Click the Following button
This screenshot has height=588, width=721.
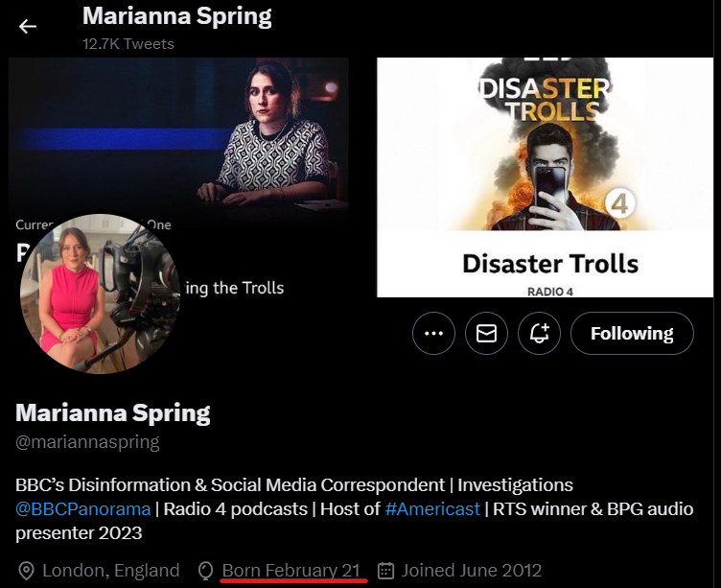(x=632, y=333)
